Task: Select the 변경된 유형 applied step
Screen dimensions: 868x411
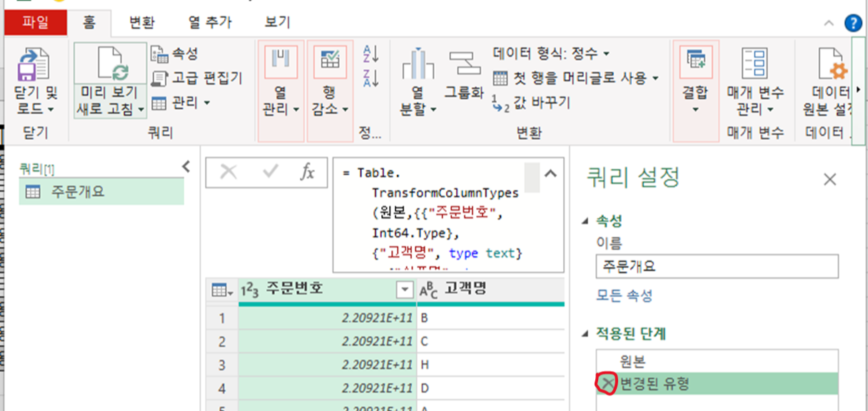Action: 717,384
